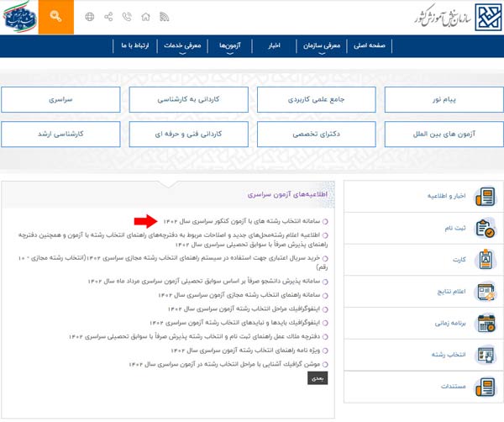Click the share icon in top bar
Image resolution: width=504 pixels, height=422 pixels.
tap(108, 17)
